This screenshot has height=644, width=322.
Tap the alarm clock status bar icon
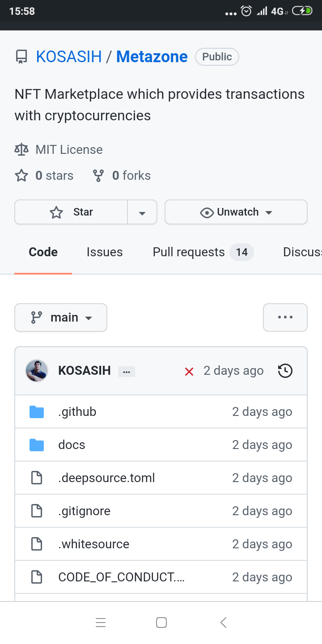(x=246, y=11)
